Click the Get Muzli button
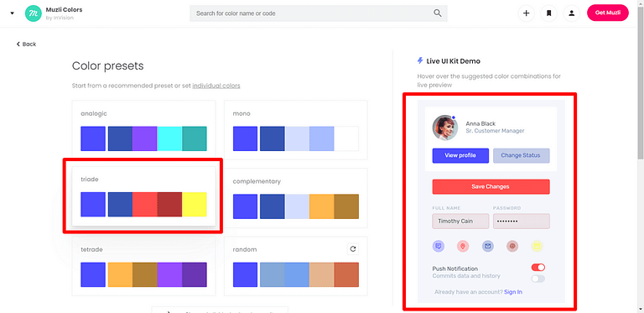 point(607,13)
